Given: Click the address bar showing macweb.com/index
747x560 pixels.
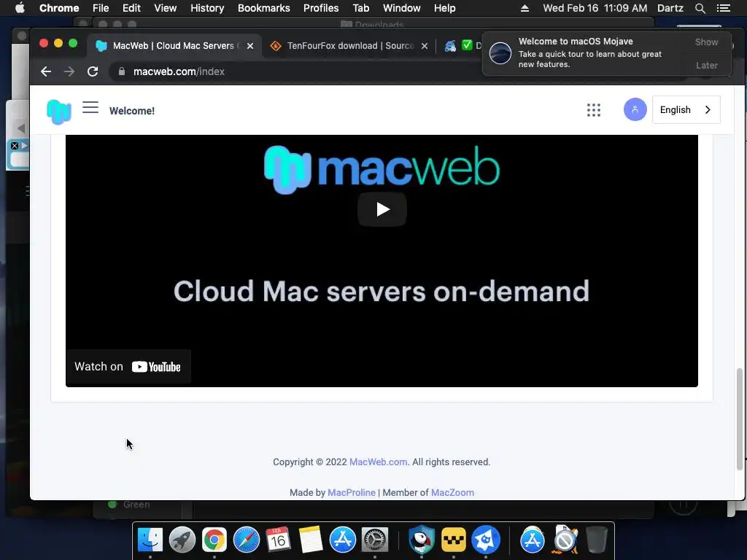Looking at the screenshot, I should point(295,71).
